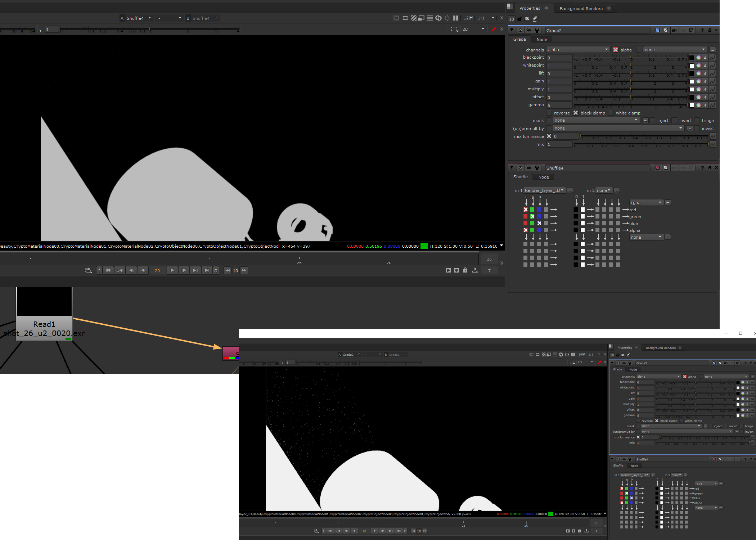Screen dimensions: 756x540
Task: Click the mix slider track in upper Grade2
Action: pos(641,144)
